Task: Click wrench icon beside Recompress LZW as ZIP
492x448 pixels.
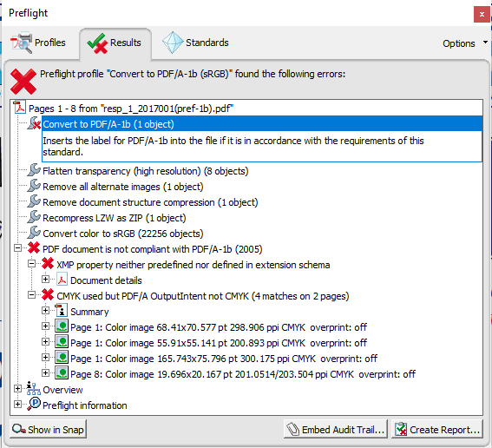Action: (34, 217)
